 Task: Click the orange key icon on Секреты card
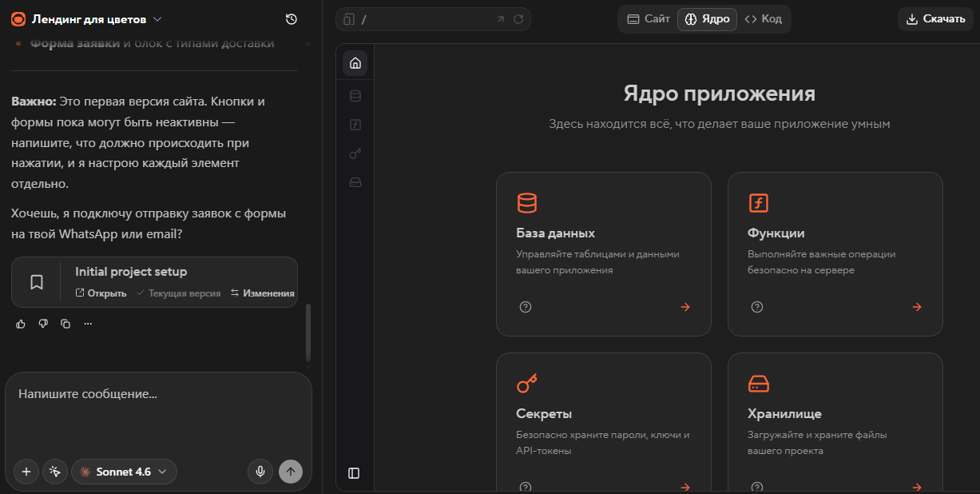pos(527,384)
